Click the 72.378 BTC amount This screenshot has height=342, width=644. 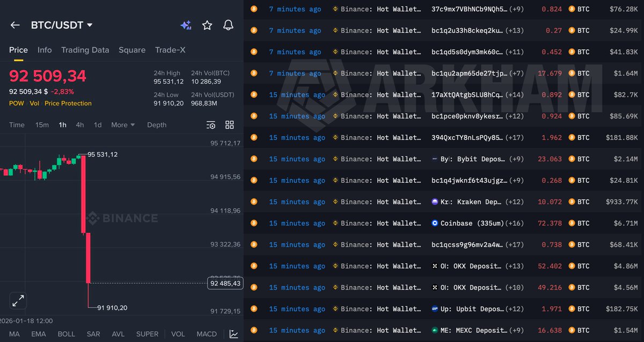coord(550,224)
